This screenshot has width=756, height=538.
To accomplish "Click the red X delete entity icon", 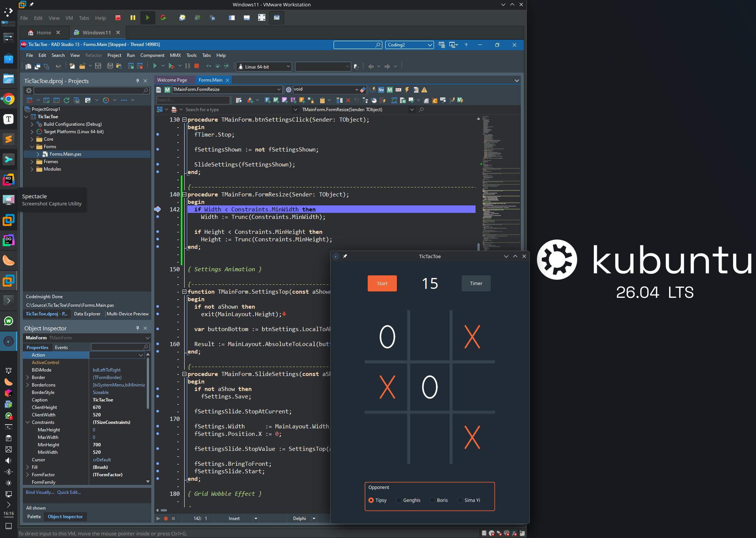I will 348,100.
